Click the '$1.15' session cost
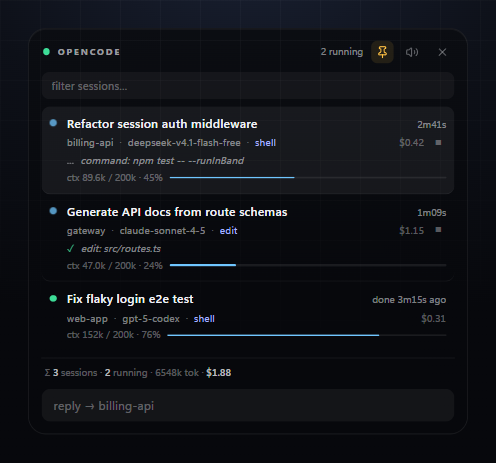The image size is (496, 463). [412, 230]
